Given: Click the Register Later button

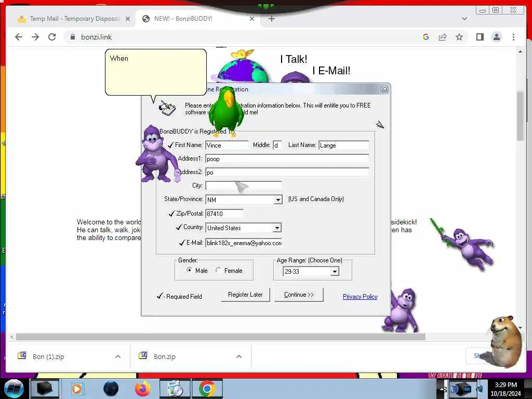Looking at the screenshot, I should [x=245, y=295].
